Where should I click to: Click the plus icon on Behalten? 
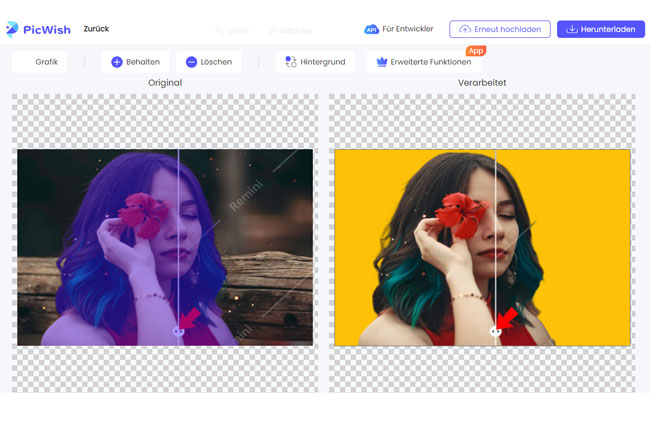click(x=117, y=62)
